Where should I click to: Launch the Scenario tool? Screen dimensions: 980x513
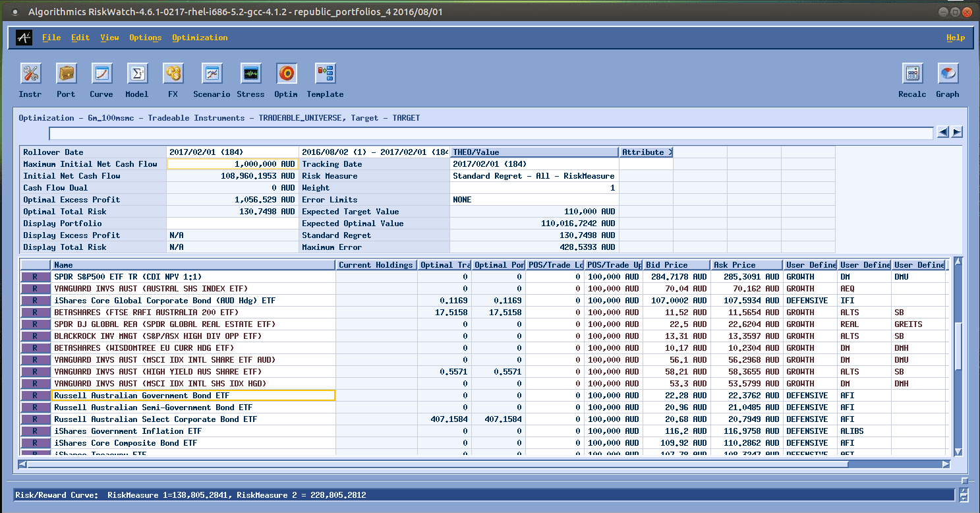(x=212, y=74)
